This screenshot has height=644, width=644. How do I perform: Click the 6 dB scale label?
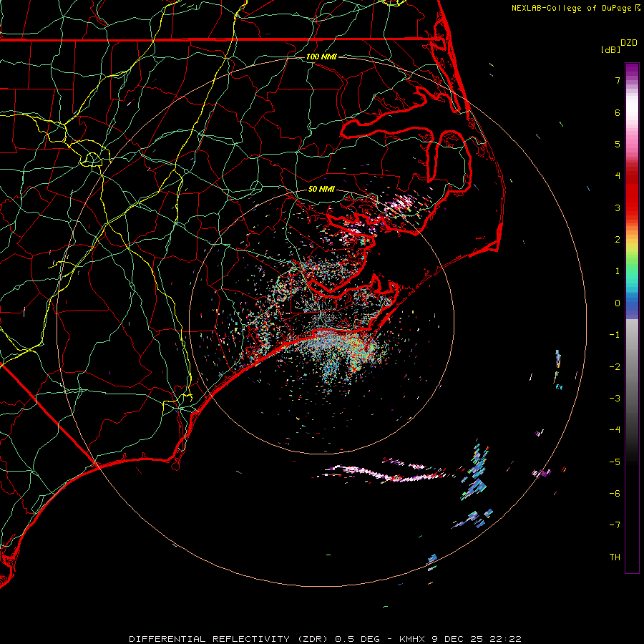pyautogui.click(x=618, y=112)
